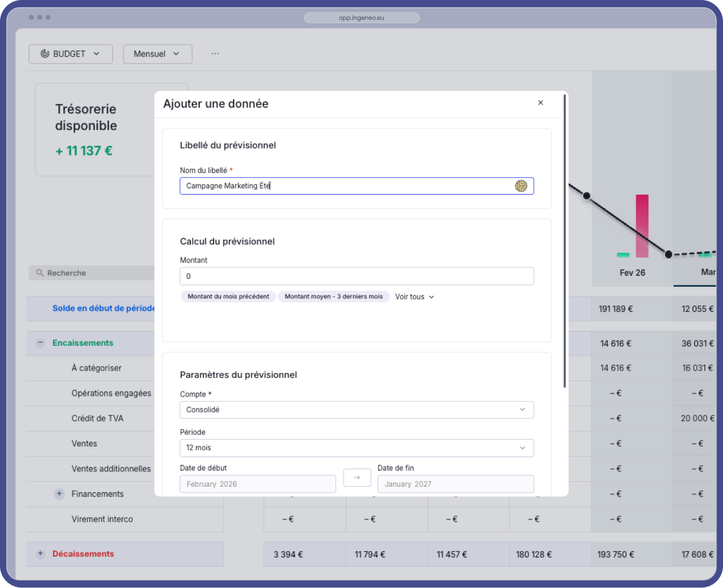Click the 180 128 € Décaissements cell
723x588 pixels.
coord(534,554)
